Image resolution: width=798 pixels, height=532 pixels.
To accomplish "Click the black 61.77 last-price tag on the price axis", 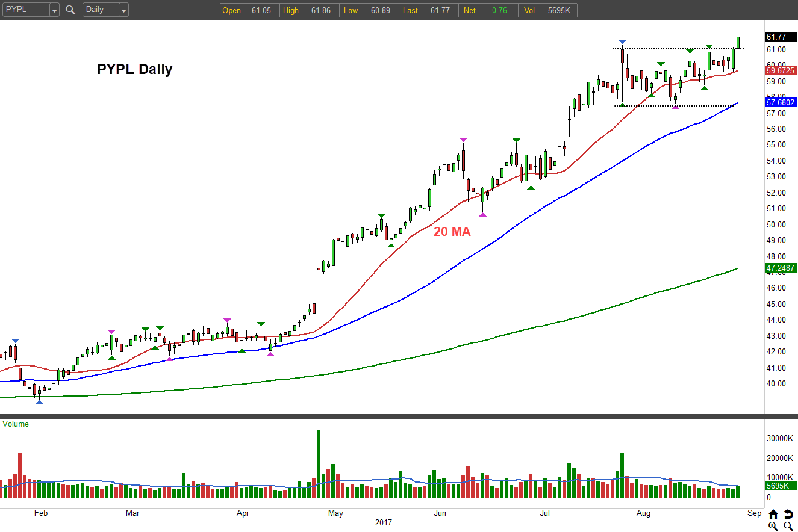I will pyautogui.click(x=781, y=37).
